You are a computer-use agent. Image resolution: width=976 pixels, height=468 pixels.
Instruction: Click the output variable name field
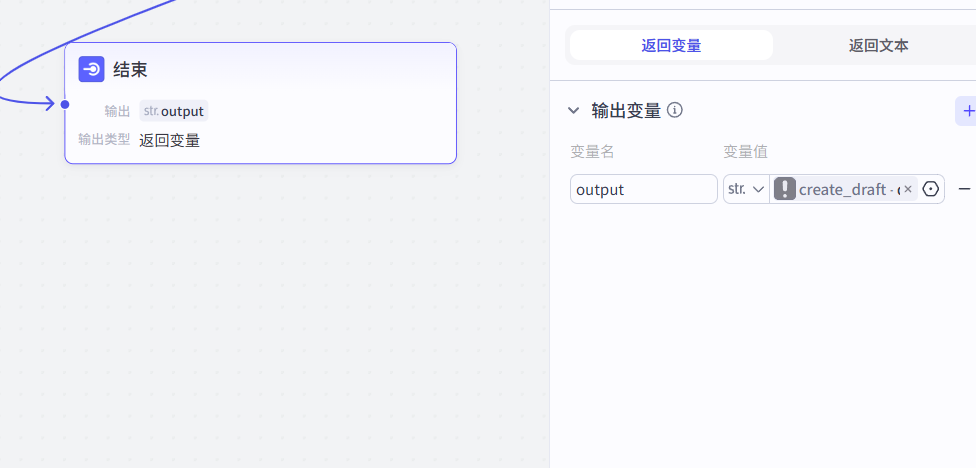643,189
